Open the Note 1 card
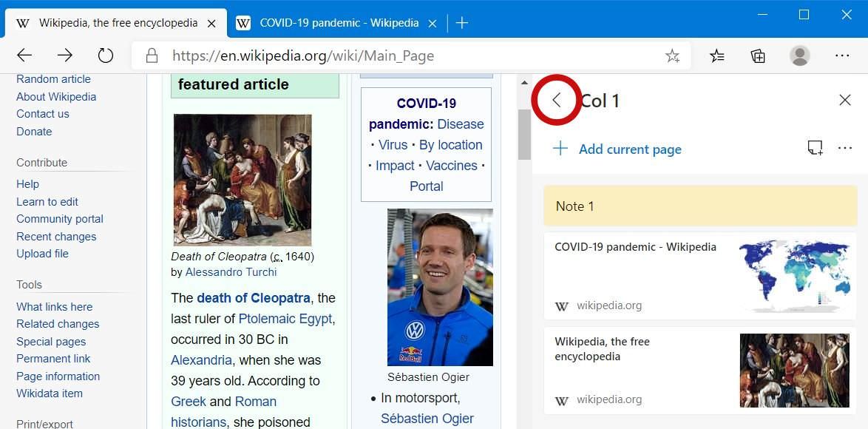The width and height of the screenshot is (868, 429). tap(700, 206)
